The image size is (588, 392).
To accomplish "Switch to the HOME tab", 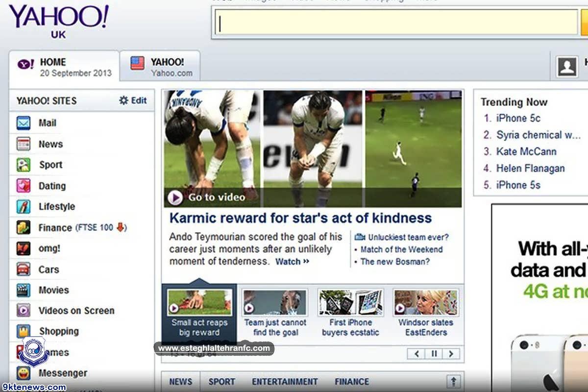I will [x=64, y=67].
